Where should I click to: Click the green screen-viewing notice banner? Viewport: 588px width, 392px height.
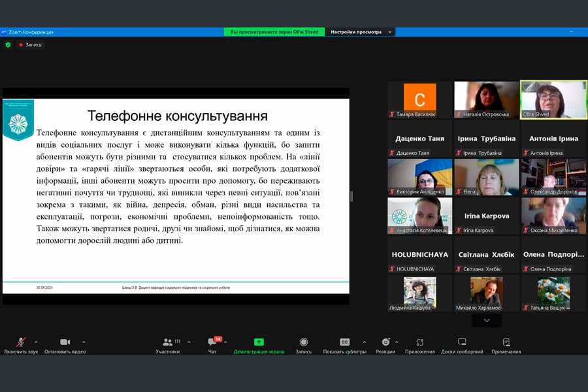275,31
